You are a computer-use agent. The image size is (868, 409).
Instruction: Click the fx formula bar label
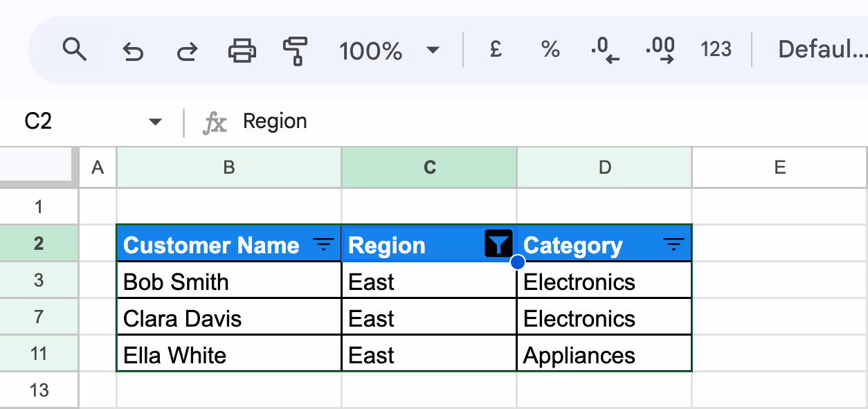pyautogui.click(x=215, y=121)
